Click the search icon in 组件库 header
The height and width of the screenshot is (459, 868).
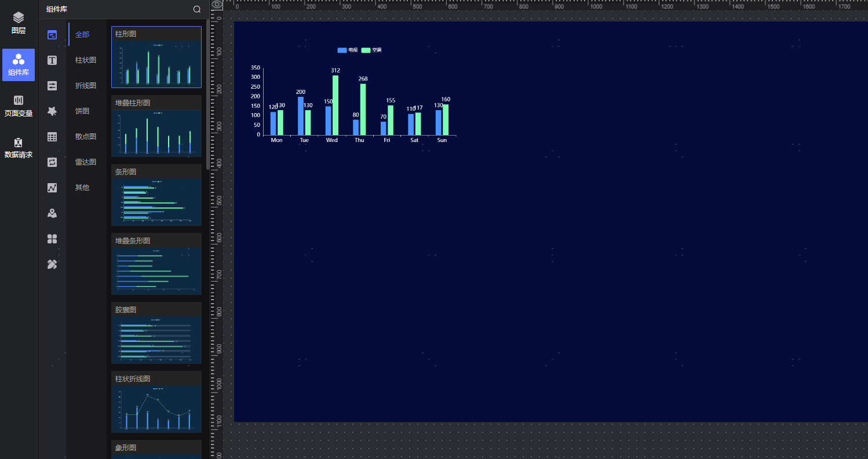[197, 9]
